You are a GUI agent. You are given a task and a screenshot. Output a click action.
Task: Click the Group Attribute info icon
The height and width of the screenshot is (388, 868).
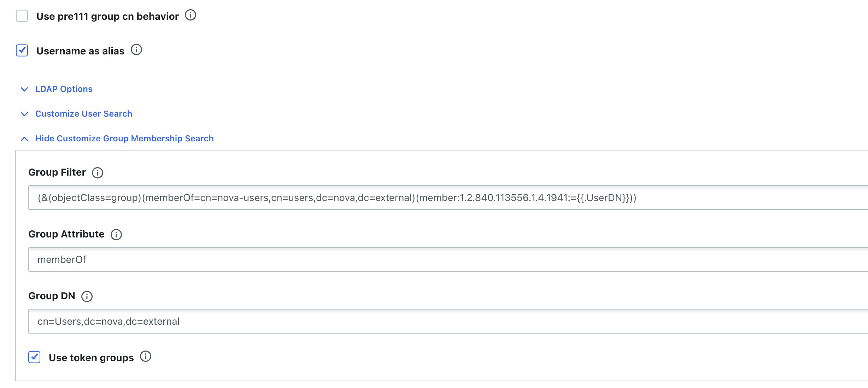pyautogui.click(x=116, y=235)
